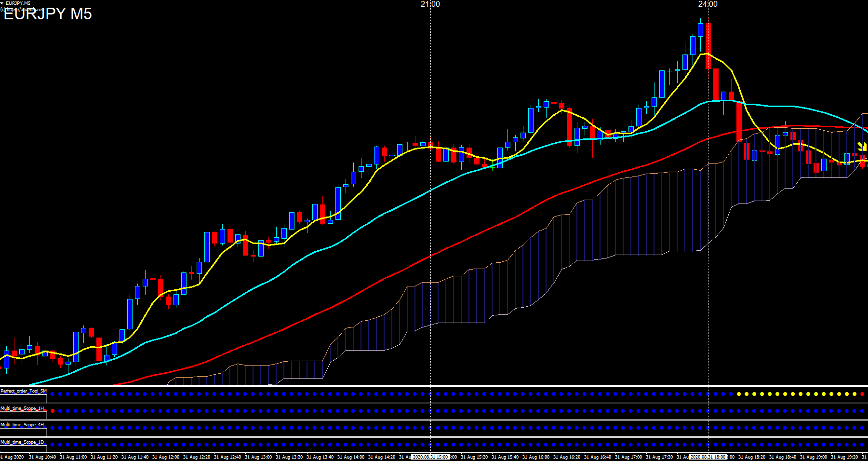Click the 31 Aug 13:00 time label
Viewport: 868px width, 461px height.
258,457
